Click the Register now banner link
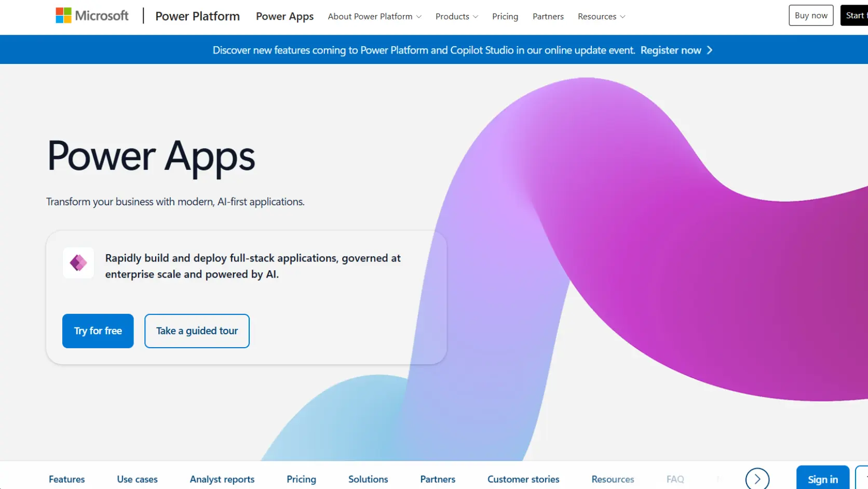This screenshot has height=489, width=868. [x=671, y=50]
